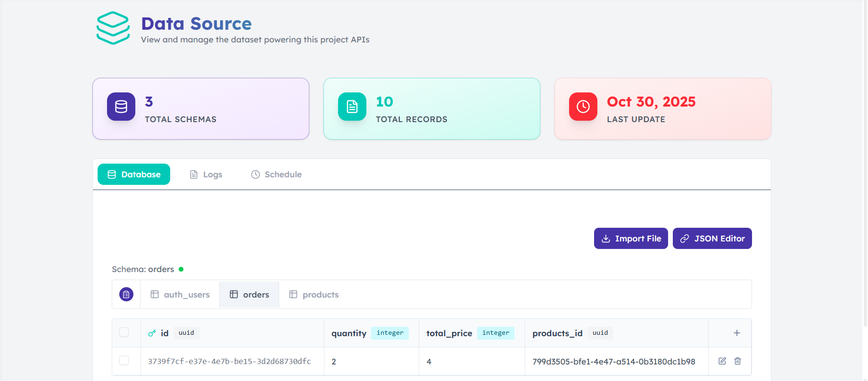Click the primary key icon beside id
The width and height of the screenshot is (868, 381).
coord(152,333)
